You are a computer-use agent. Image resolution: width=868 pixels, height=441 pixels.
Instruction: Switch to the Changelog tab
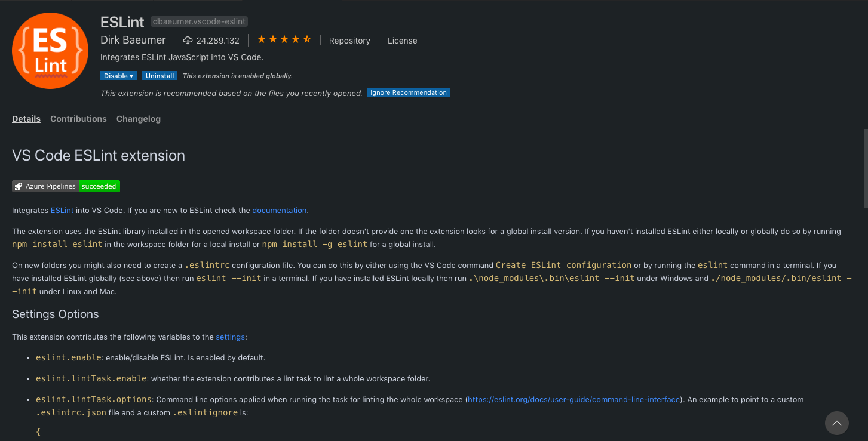pos(138,118)
